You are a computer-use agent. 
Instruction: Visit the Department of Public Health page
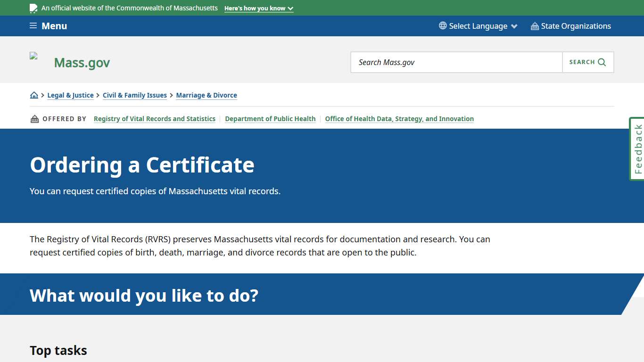pyautogui.click(x=270, y=119)
